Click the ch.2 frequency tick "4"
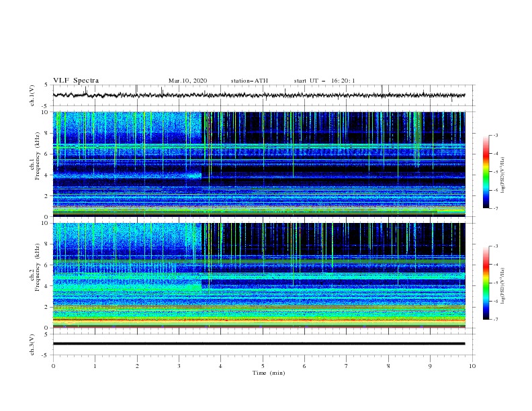 point(48,286)
